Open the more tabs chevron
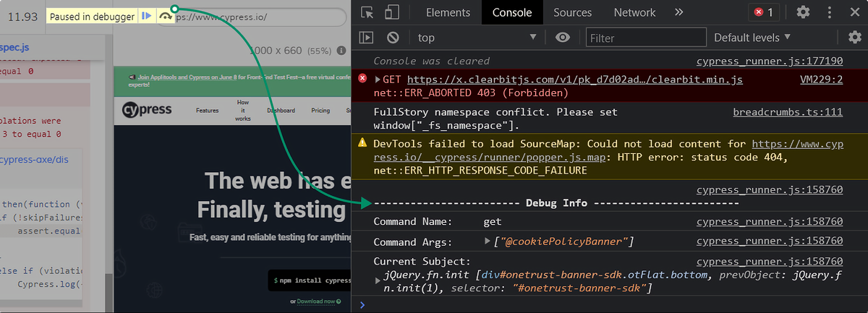 click(x=678, y=12)
